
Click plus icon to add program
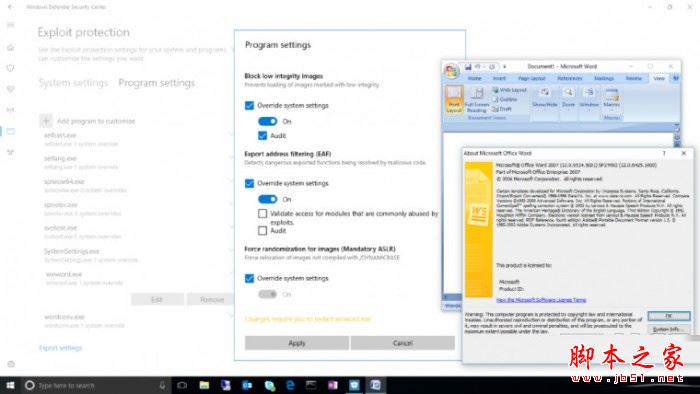coord(46,120)
